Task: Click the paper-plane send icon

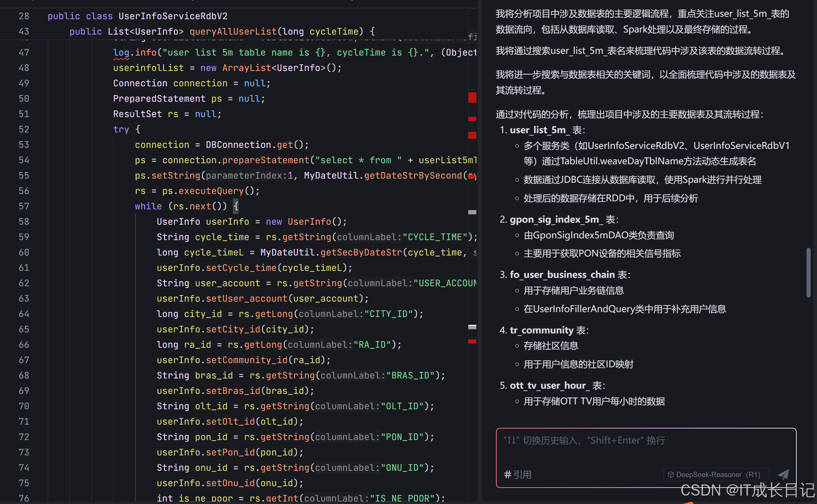Action: (783, 474)
